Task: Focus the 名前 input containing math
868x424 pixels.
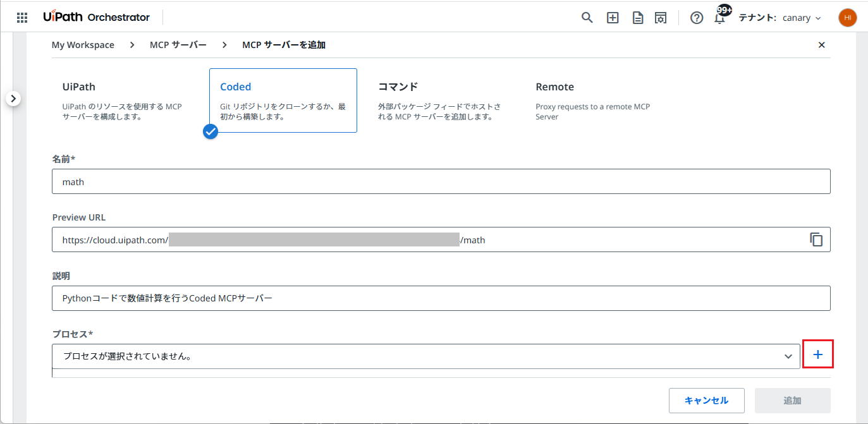Action: tap(441, 181)
